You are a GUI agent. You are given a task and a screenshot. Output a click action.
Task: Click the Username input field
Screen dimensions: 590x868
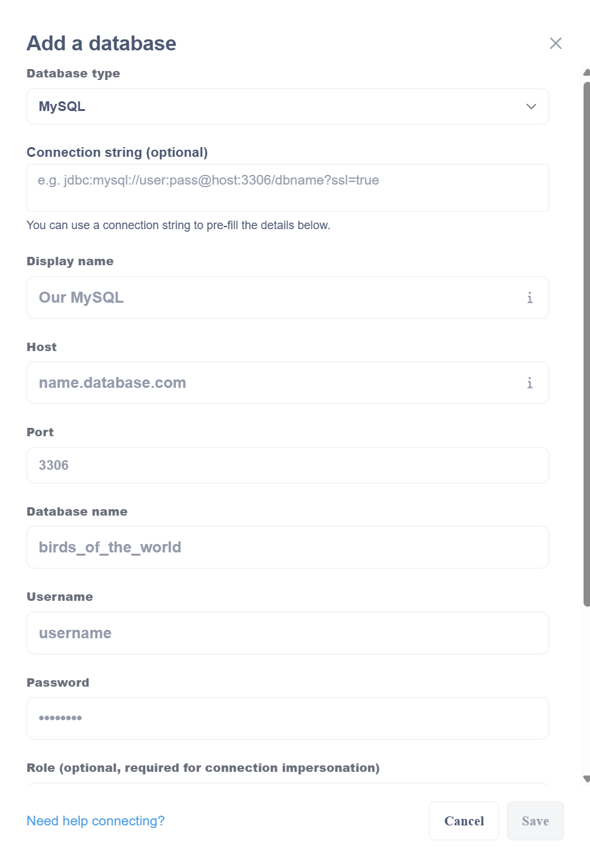click(287, 633)
